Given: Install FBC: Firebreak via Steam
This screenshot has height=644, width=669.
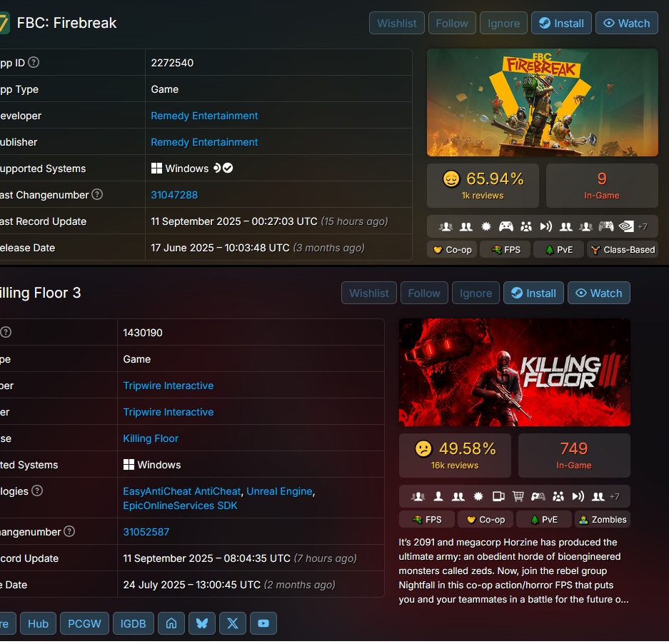Looking at the screenshot, I should pos(561,23).
